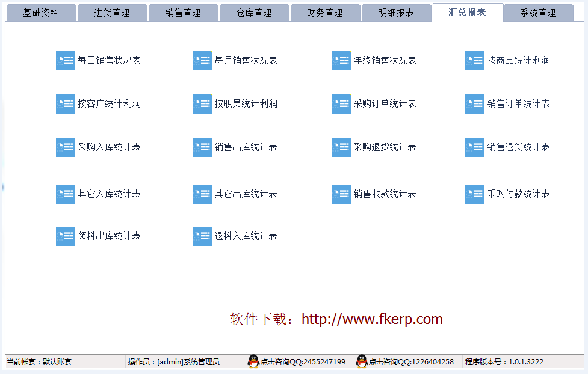The width and height of the screenshot is (588, 374).
Task: Open the 仓库管理 tab
Action: click(254, 13)
